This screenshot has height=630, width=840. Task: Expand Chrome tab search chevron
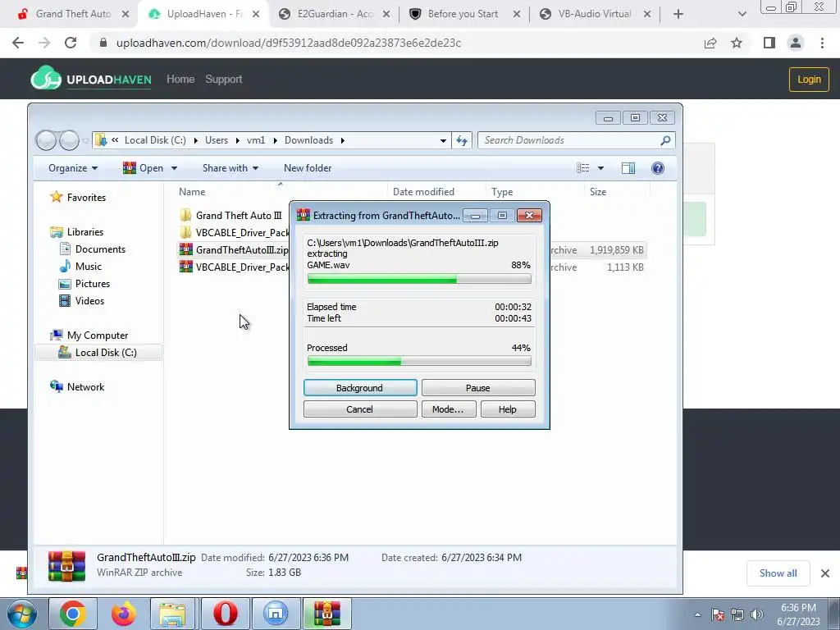(x=742, y=14)
